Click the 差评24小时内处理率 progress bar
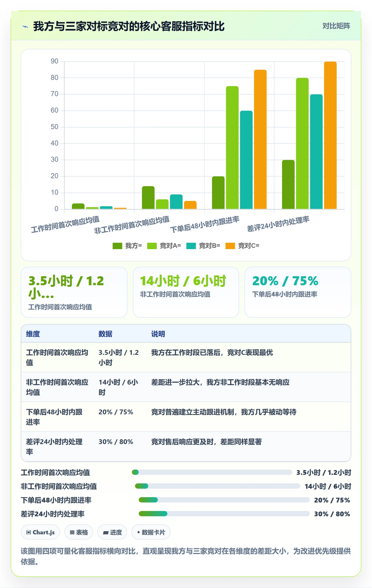The image size is (372, 588). 224,514
